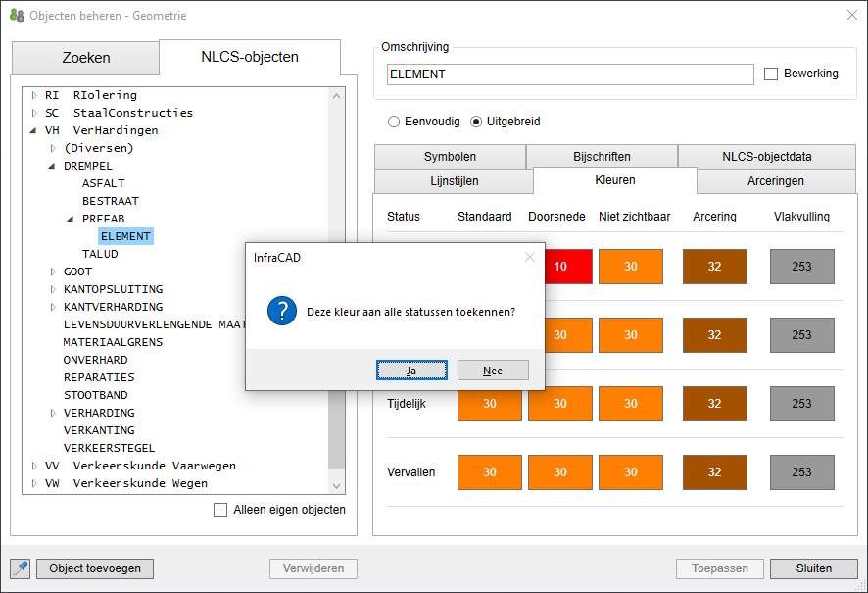Enable the Alleen eigen objecten checkbox
Image resolution: width=868 pixels, height=593 pixels.
[x=220, y=510]
